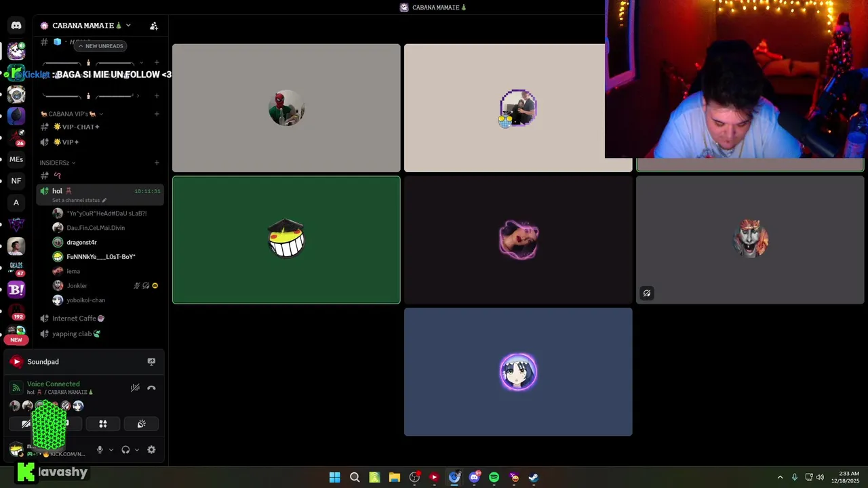The width and height of the screenshot is (868, 488).
Task: Open the activities launcher button
Action: [x=103, y=424]
